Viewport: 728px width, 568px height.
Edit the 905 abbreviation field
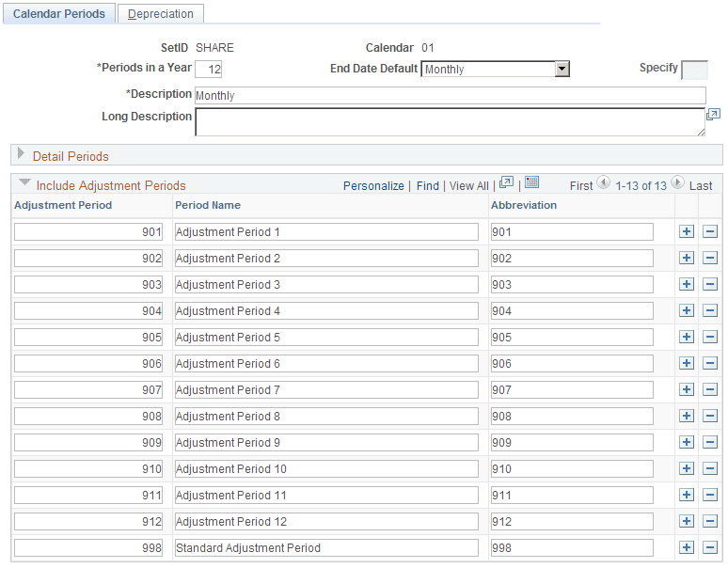click(x=572, y=337)
